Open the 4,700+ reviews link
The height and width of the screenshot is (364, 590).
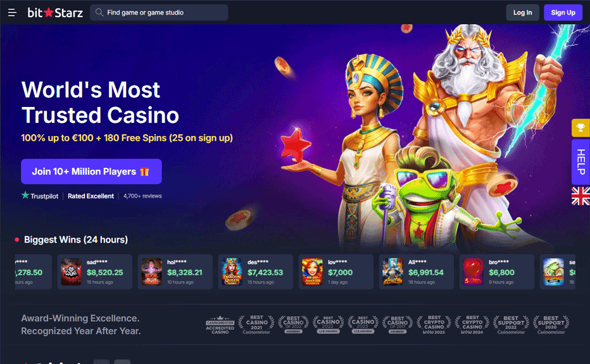click(x=142, y=196)
